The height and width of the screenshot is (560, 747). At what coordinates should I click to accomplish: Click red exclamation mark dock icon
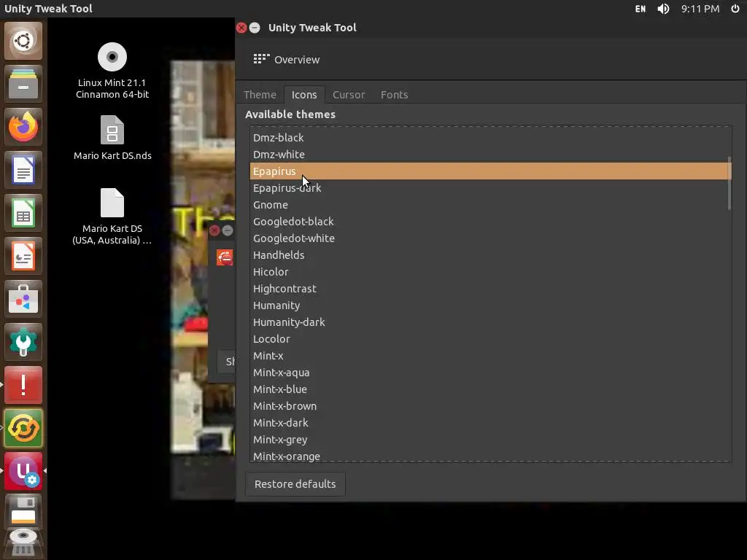pos(23,385)
